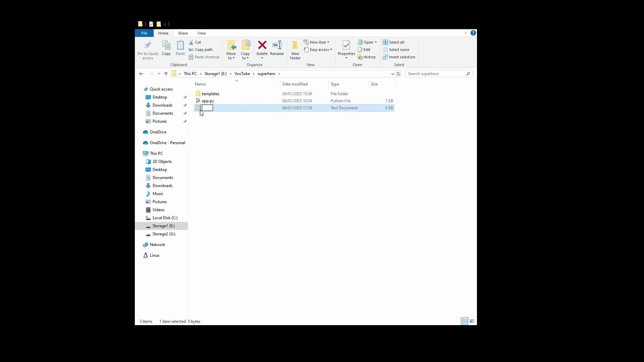Click Paste shortcut in ribbon

204,57
